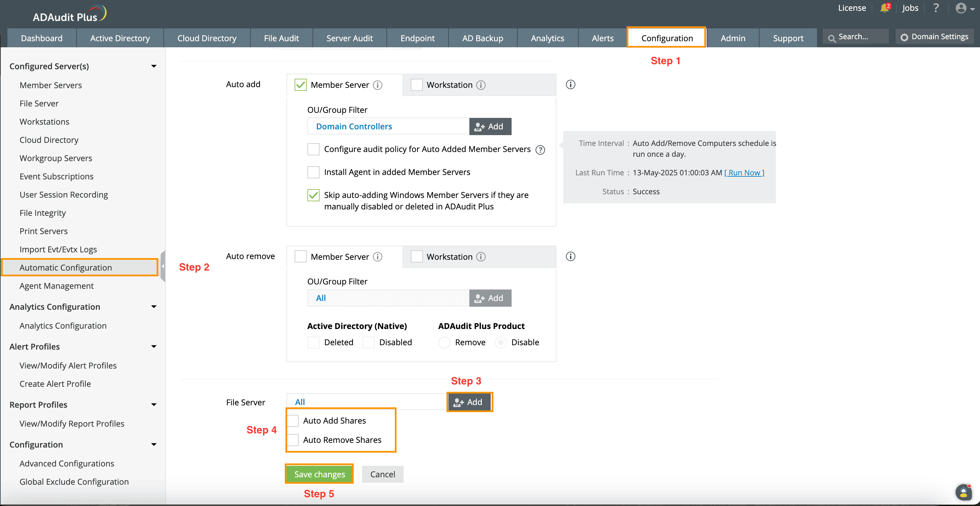The image size is (980, 506).
Task: Open the notifications bell icon
Action: coord(884,8)
